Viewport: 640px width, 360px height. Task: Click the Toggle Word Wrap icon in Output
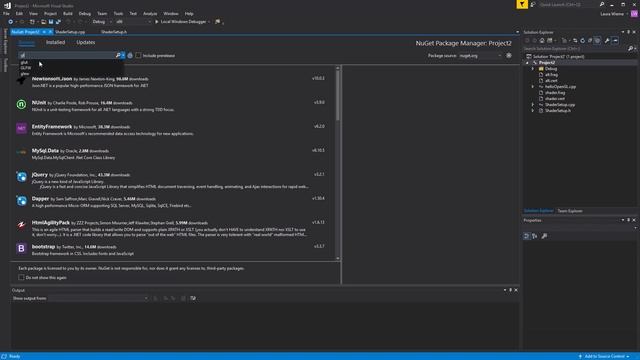click(193, 298)
